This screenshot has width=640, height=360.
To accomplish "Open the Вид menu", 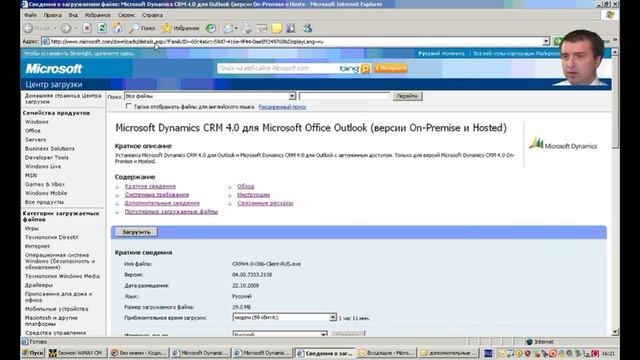I will click(73, 15).
